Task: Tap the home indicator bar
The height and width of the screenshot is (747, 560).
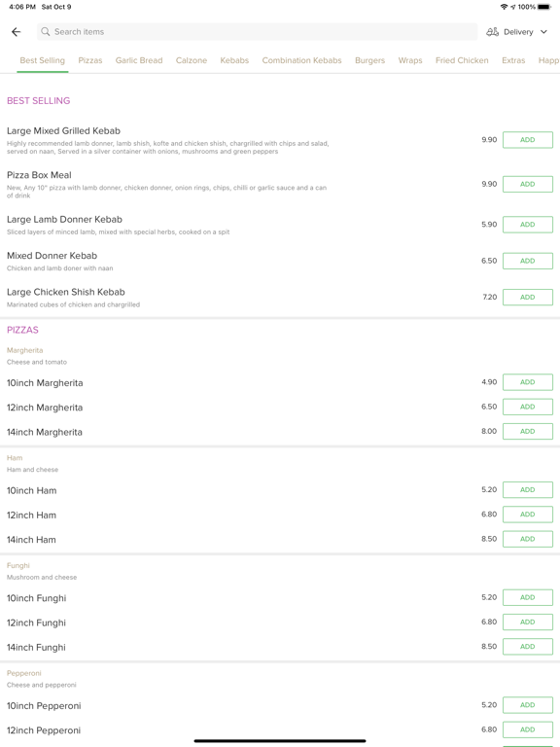Action: point(280,741)
